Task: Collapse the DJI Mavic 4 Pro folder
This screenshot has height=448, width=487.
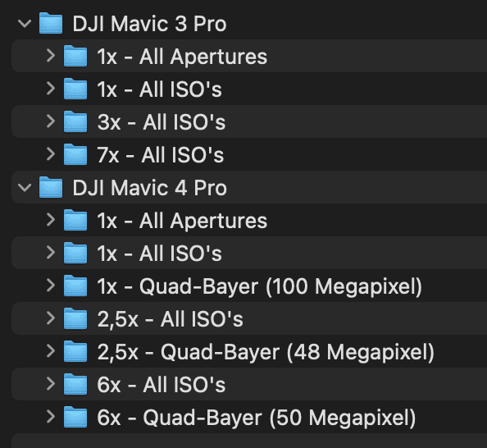Action: tap(25, 188)
